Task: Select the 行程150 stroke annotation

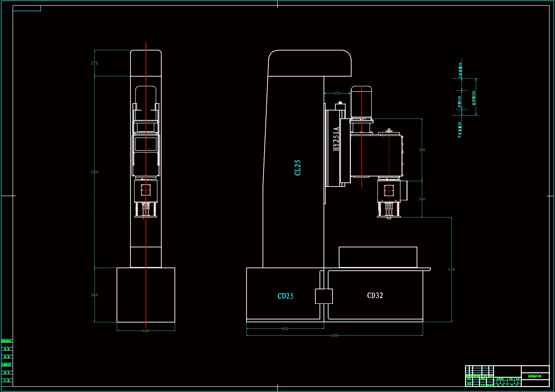Action: (459, 102)
